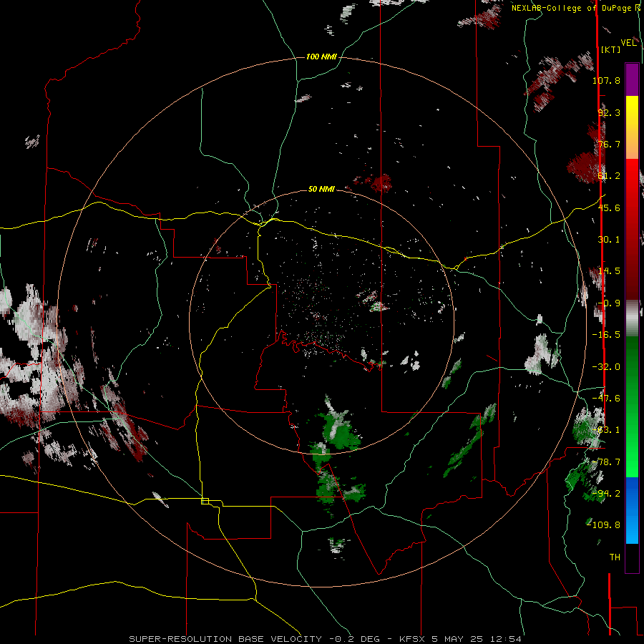Click the VEL legend heading
Viewport: 644px width, 644px height.
(x=628, y=43)
